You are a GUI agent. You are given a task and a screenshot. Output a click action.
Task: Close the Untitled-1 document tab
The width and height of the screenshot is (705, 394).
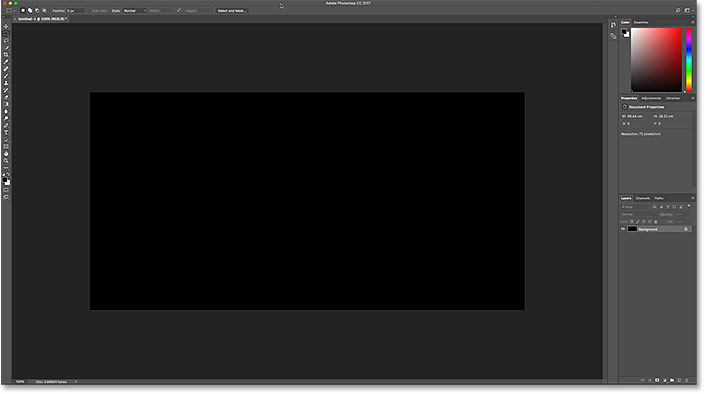tap(14, 19)
